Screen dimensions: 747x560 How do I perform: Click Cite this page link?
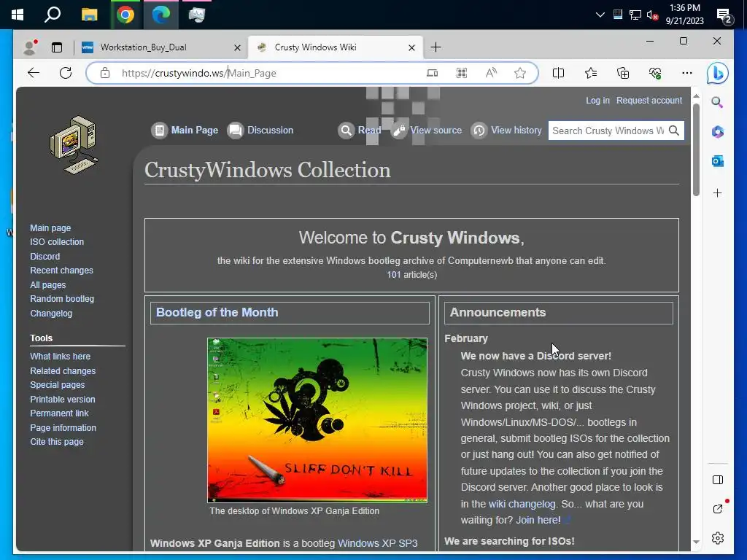click(x=57, y=441)
